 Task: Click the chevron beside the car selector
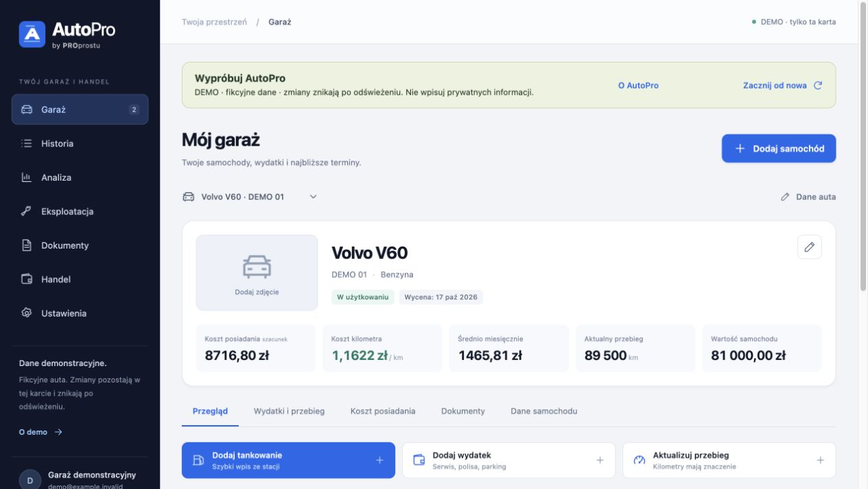click(314, 196)
